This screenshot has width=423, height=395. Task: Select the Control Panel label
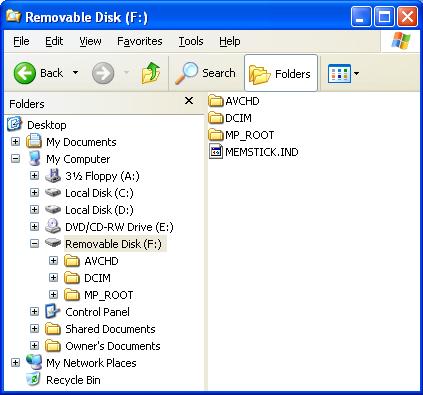click(97, 312)
